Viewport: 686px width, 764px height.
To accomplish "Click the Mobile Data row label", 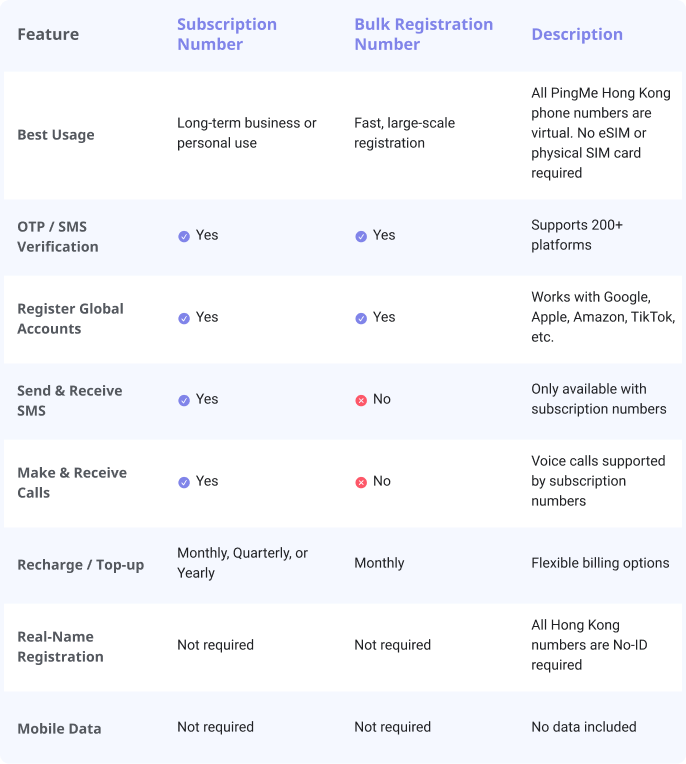I will coord(59,728).
